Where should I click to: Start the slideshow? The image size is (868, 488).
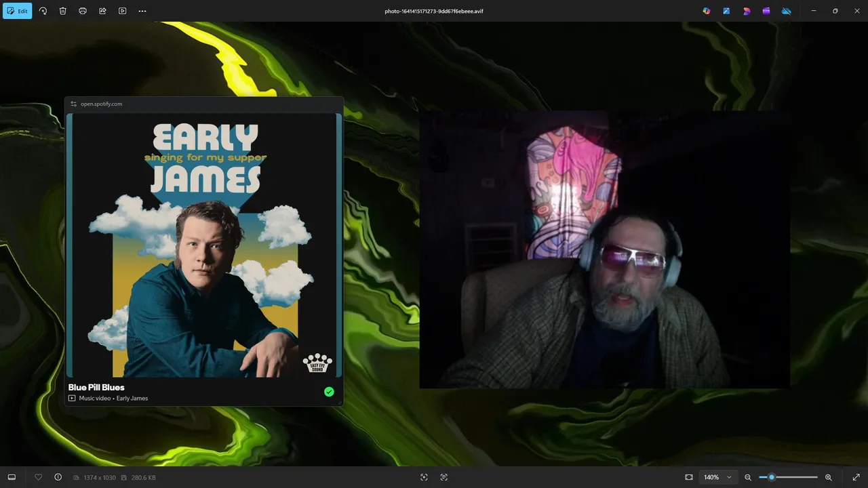[x=122, y=11]
